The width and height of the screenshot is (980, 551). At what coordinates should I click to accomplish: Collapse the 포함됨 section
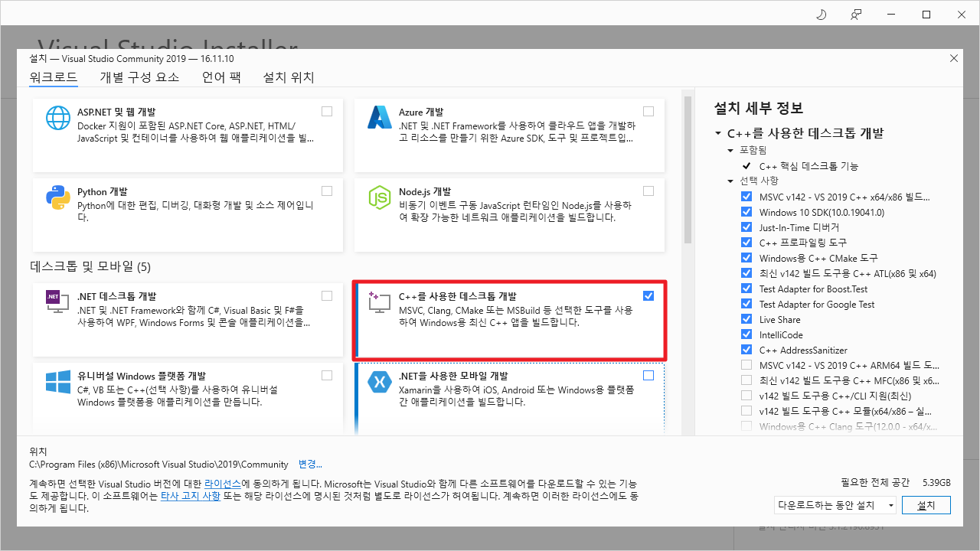point(731,151)
